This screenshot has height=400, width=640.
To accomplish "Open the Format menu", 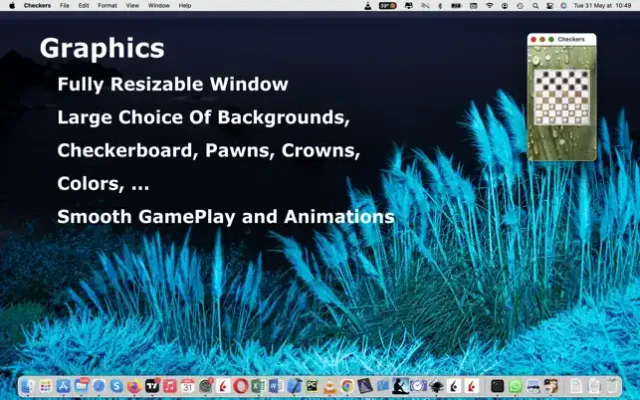I will [107, 5].
